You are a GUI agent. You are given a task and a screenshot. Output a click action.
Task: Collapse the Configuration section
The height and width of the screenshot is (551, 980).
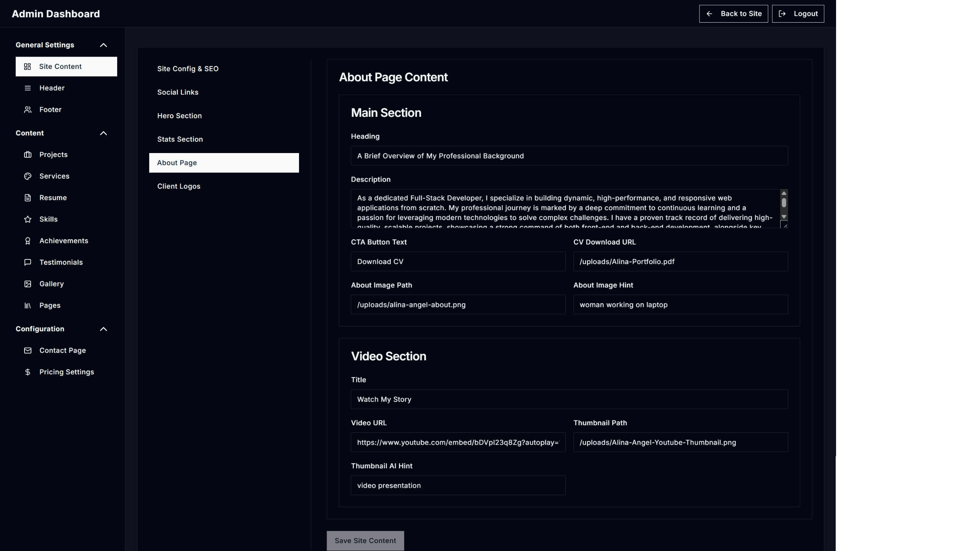(103, 329)
